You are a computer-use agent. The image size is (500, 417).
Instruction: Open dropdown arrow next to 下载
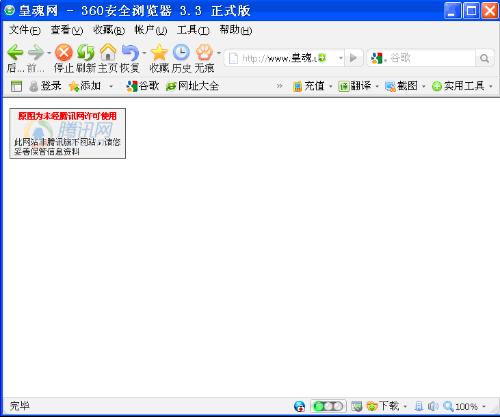coord(405,406)
